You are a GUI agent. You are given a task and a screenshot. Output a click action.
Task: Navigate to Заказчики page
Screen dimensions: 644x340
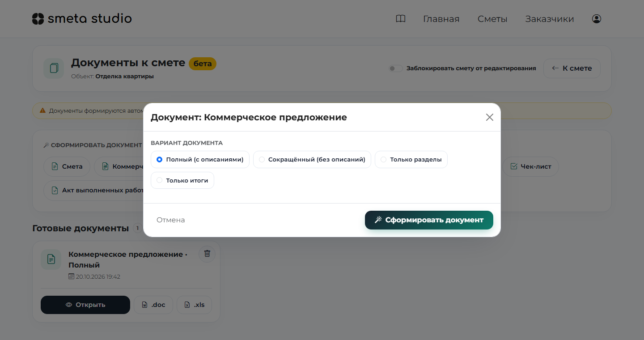coord(550,19)
